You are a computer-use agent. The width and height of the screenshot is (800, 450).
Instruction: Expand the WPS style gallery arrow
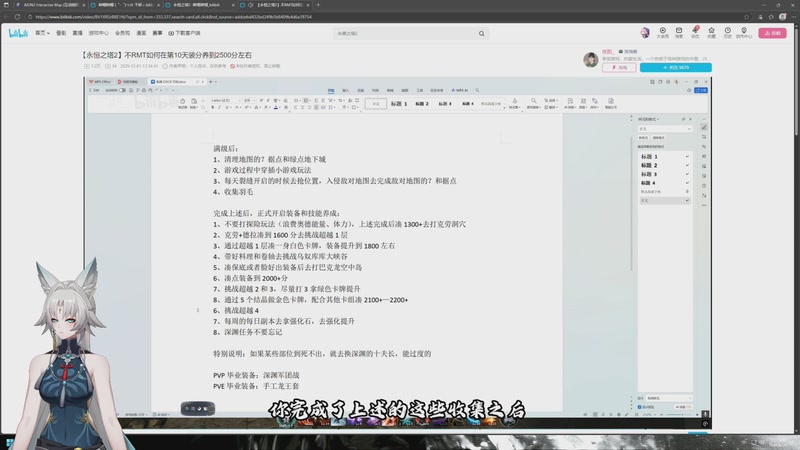(x=504, y=107)
